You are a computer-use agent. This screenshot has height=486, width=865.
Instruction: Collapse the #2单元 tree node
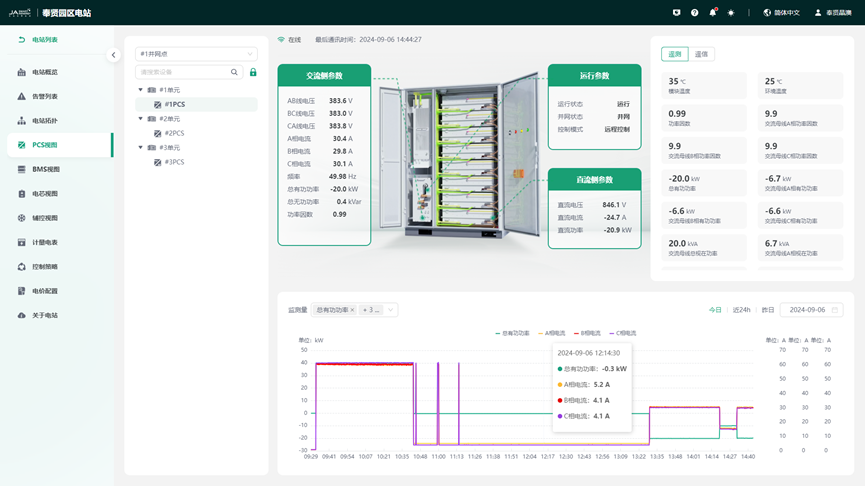click(141, 119)
